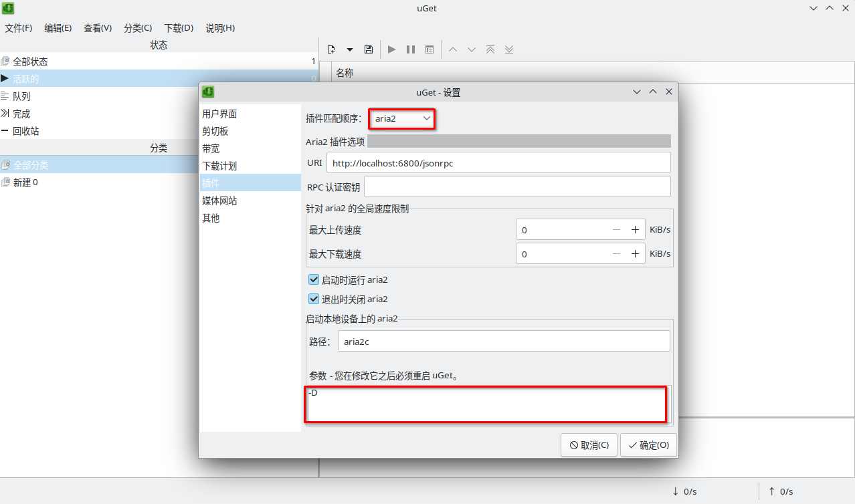Send the download to top of queue
Image resolution: width=855 pixels, height=504 pixels.
click(x=490, y=49)
